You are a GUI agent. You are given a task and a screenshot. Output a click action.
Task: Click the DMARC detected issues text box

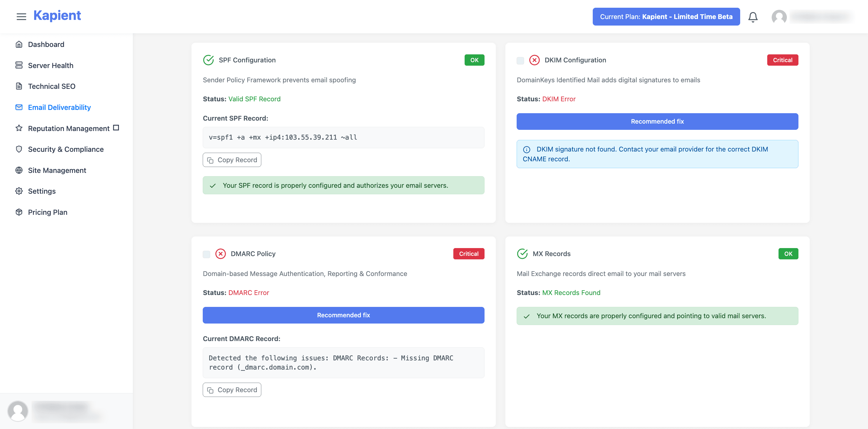[x=343, y=363]
